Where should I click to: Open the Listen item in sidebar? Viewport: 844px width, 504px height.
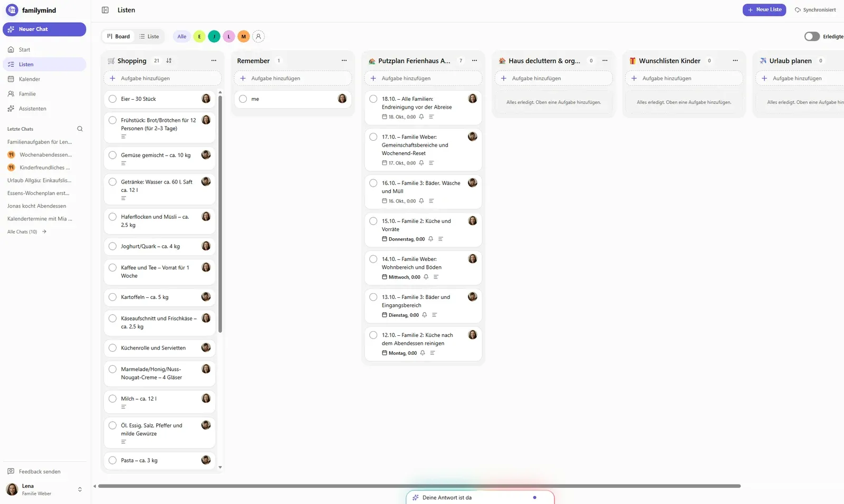point(44,64)
